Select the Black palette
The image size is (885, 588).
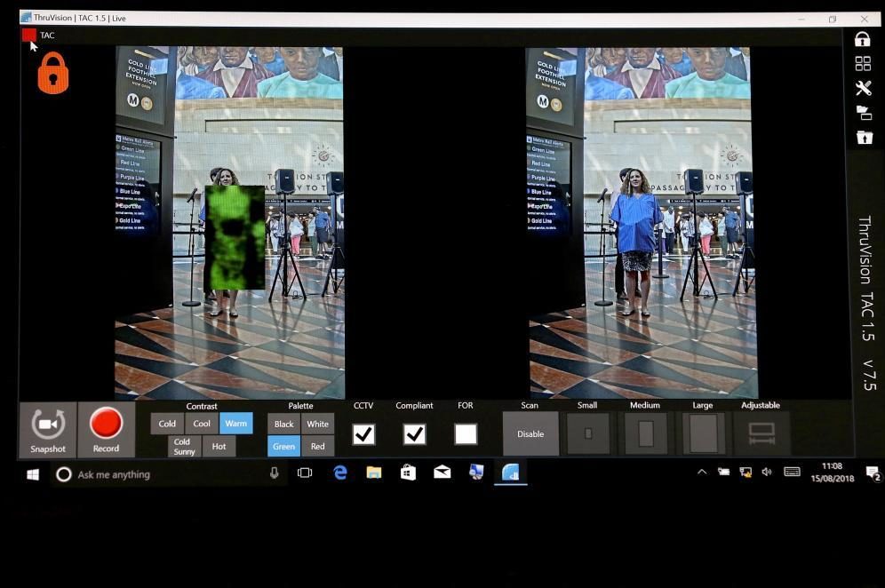(x=284, y=424)
